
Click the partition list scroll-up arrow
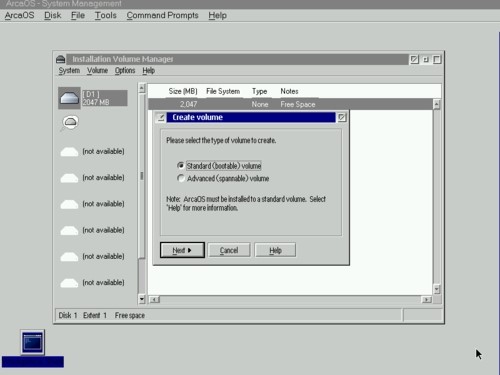[x=437, y=105]
